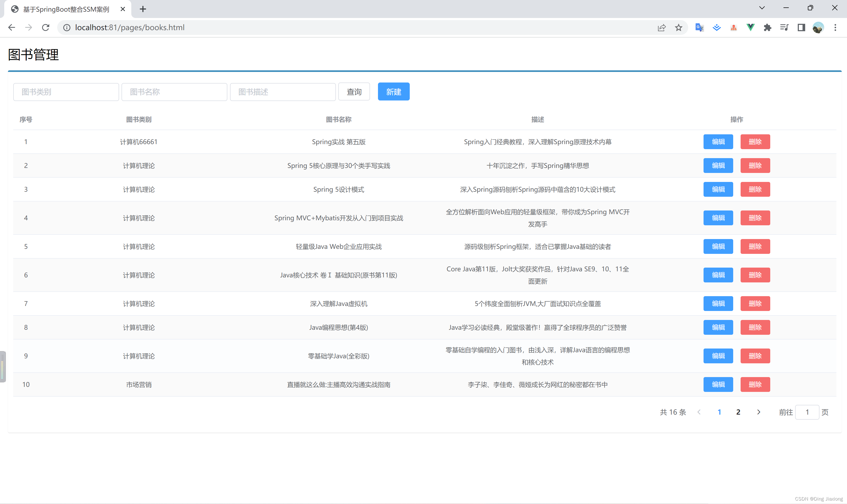Click the previous-page pagination arrow
Screen dimensions: 847x504
699,412
